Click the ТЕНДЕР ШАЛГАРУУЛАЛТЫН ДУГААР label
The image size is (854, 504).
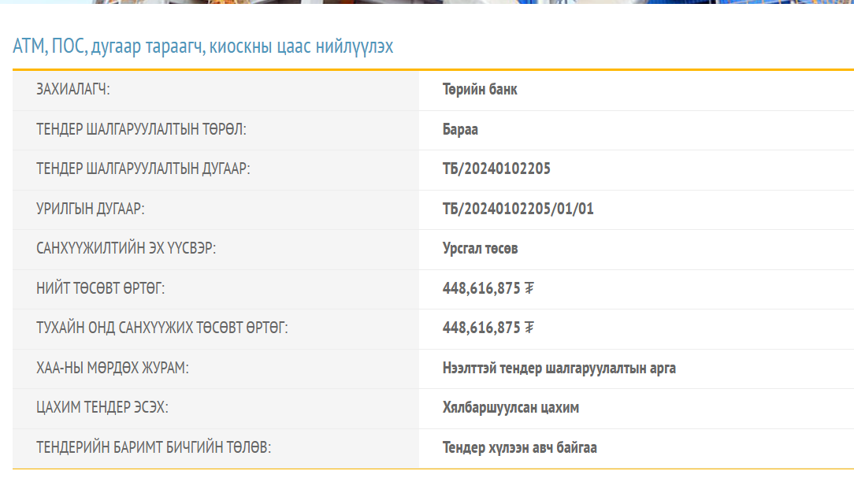(143, 169)
